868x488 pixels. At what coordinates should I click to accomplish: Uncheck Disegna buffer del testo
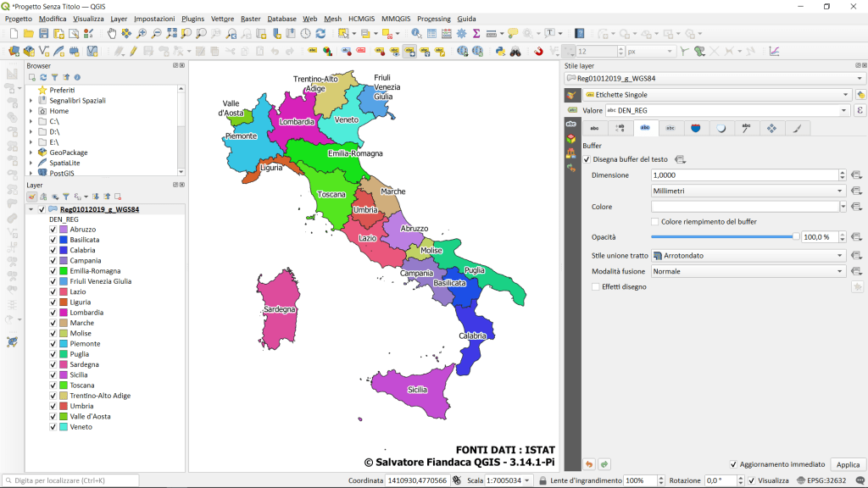point(587,159)
